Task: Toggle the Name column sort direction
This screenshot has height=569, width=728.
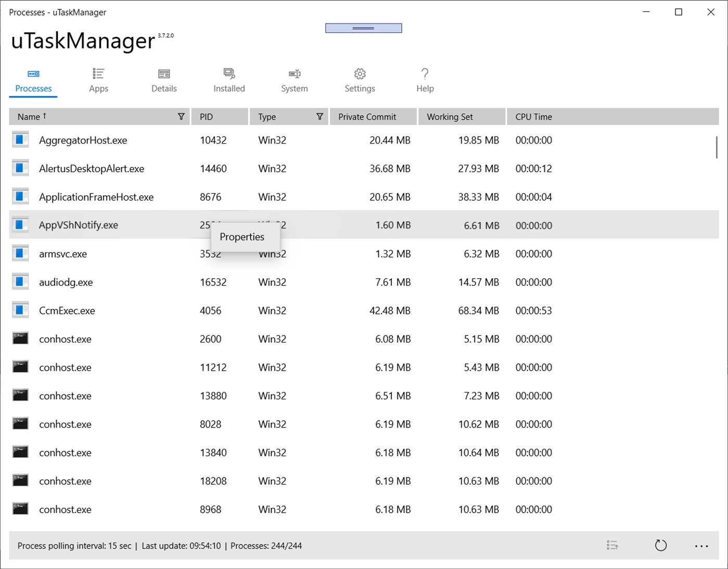Action: coord(30,116)
